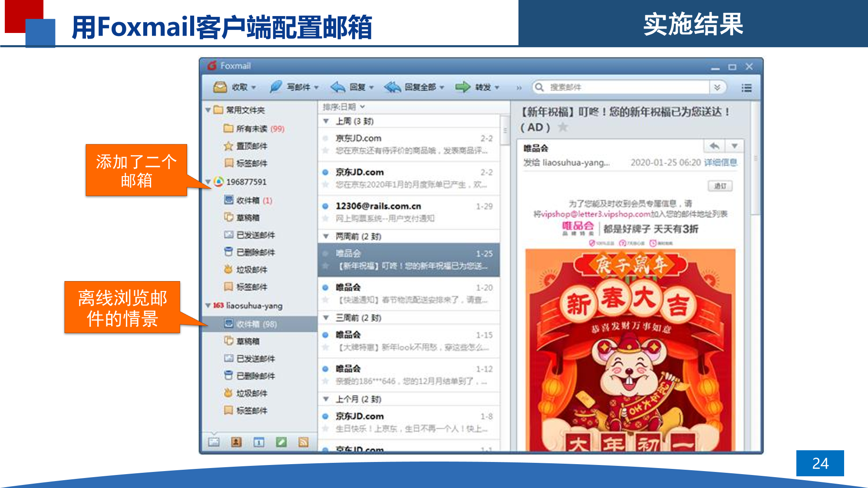Open the 排序:日期 sort dropdown
This screenshot has height=488, width=868.
pos(343,107)
